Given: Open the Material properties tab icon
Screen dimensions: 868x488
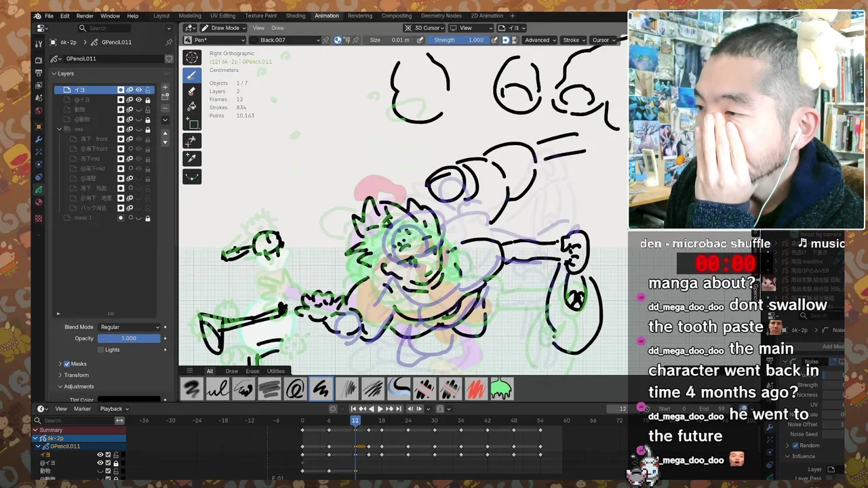Looking at the screenshot, I should [39, 202].
